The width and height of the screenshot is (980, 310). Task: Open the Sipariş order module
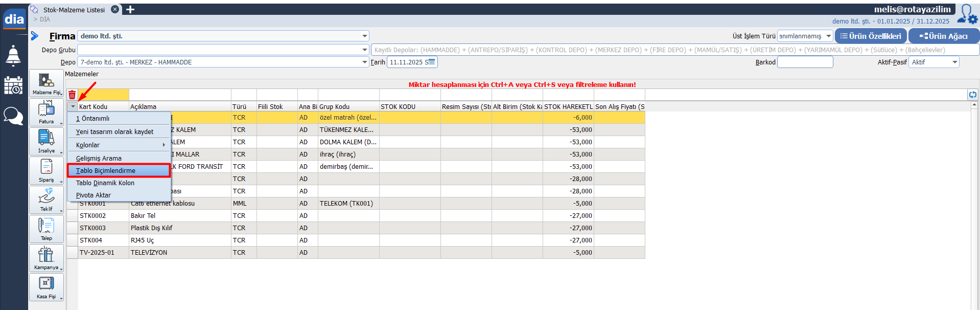46,170
